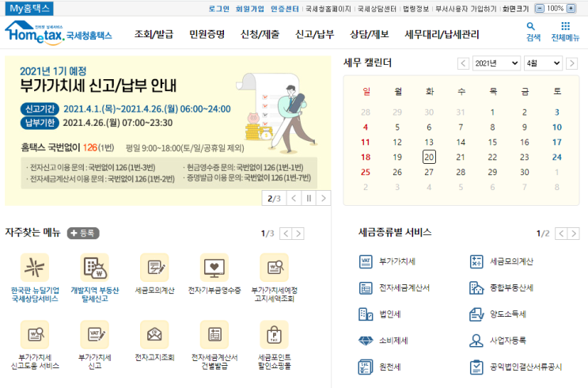Click the 공익법인결산서류공시 clipboard icon
This screenshot has width=588, height=388.
[476, 367]
